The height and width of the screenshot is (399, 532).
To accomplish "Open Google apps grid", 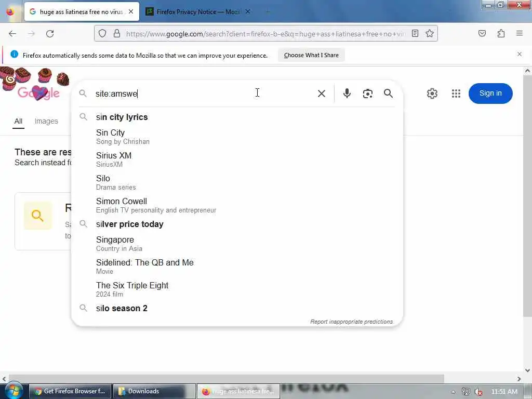I will pyautogui.click(x=456, y=94).
